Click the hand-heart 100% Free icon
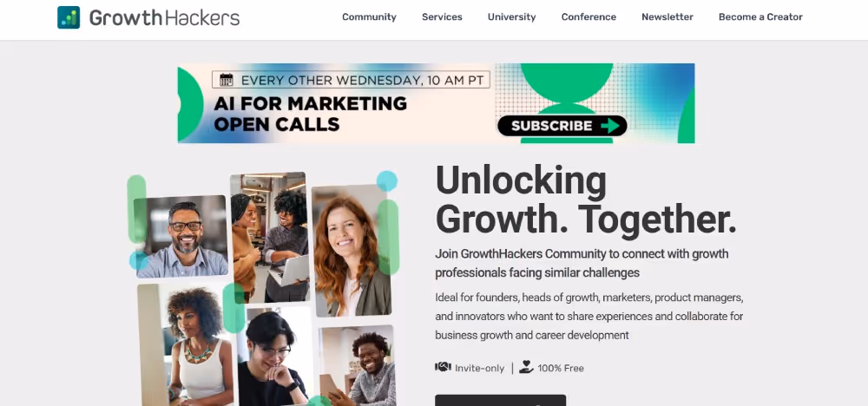The image size is (868, 406). coord(526,367)
